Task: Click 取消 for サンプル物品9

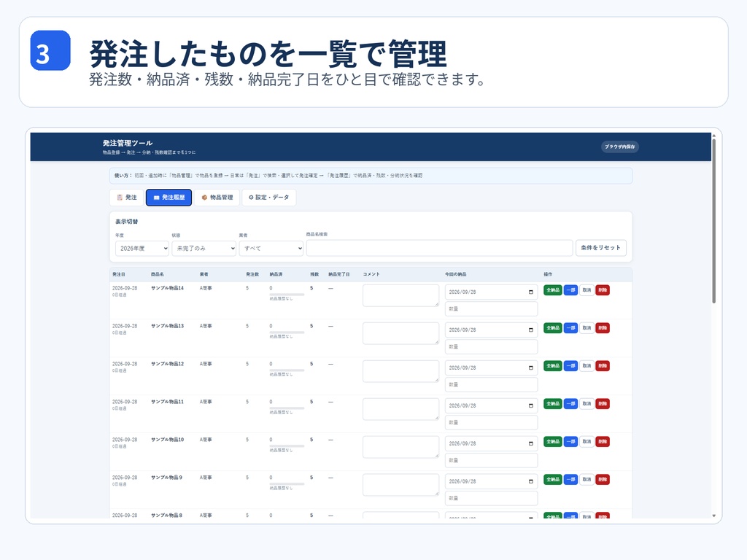Action: pos(587,480)
